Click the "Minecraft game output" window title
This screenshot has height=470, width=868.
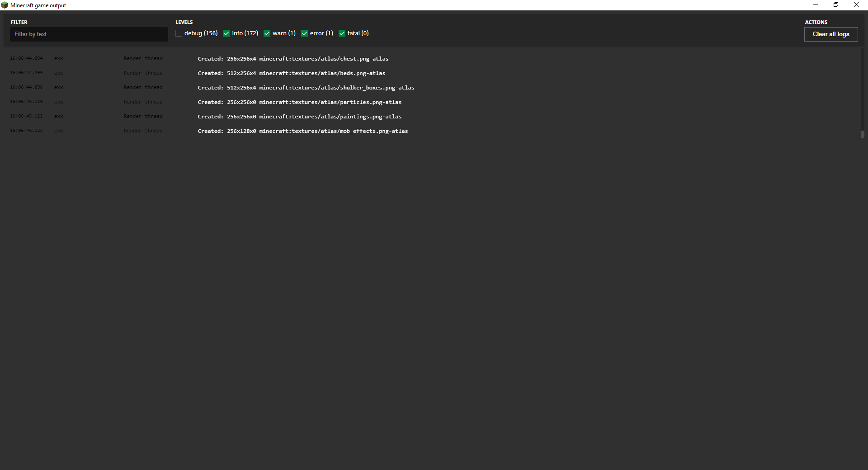(38, 5)
